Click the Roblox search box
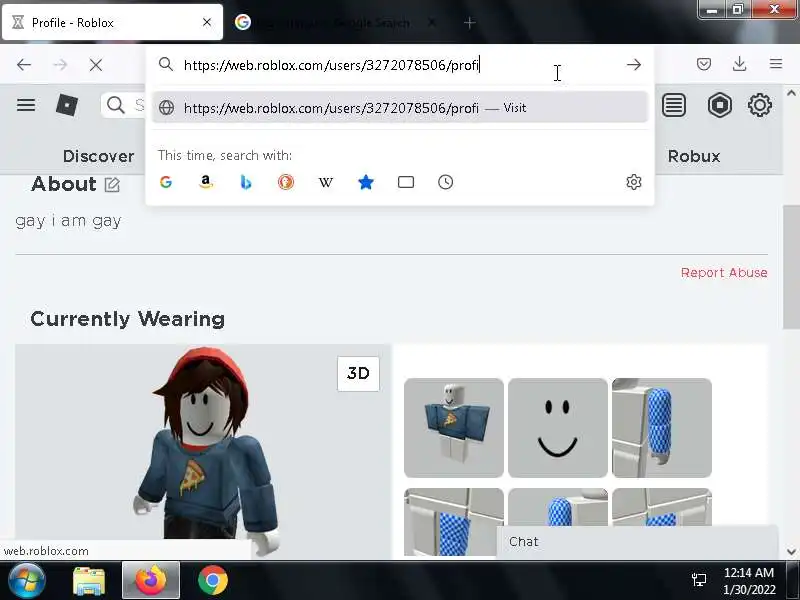Image resolution: width=800 pixels, height=600 pixels. 125,105
